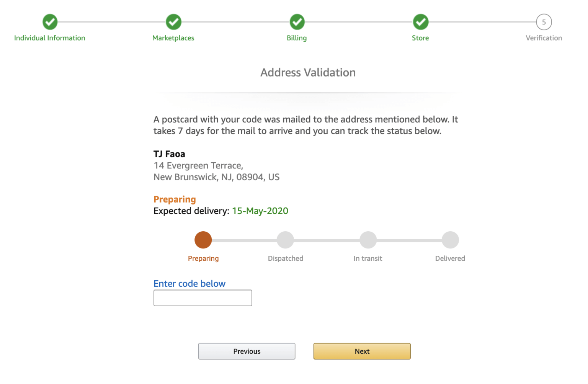Click the expected delivery date 15-May-2020
Screen dimensions: 588x384
tap(260, 211)
